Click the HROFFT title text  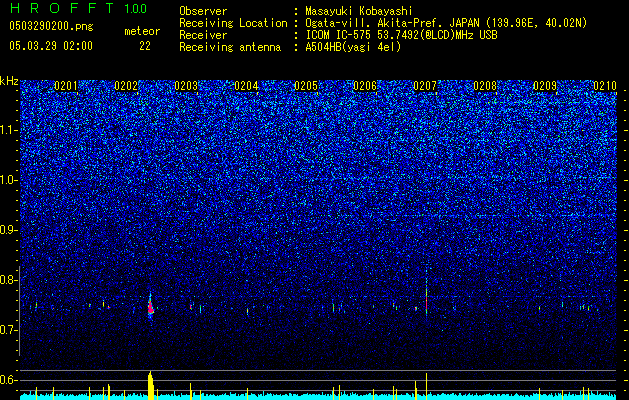pos(62,8)
